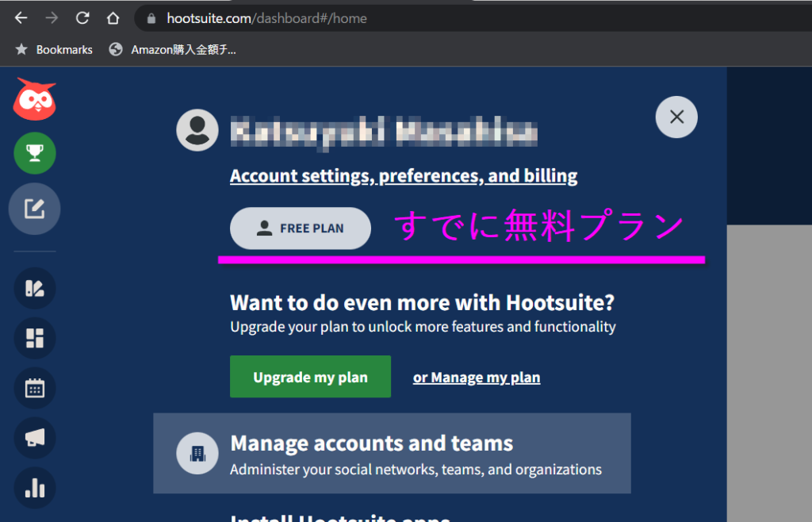The width and height of the screenshot is (812, 522).
Task: Open Manage accounts and teams
Action: pos(392,453)
